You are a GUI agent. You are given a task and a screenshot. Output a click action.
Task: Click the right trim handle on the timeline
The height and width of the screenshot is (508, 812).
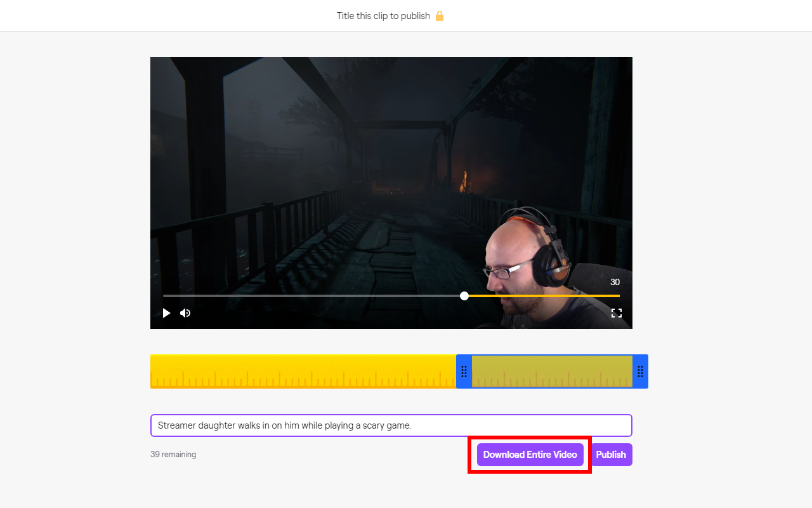640,371
